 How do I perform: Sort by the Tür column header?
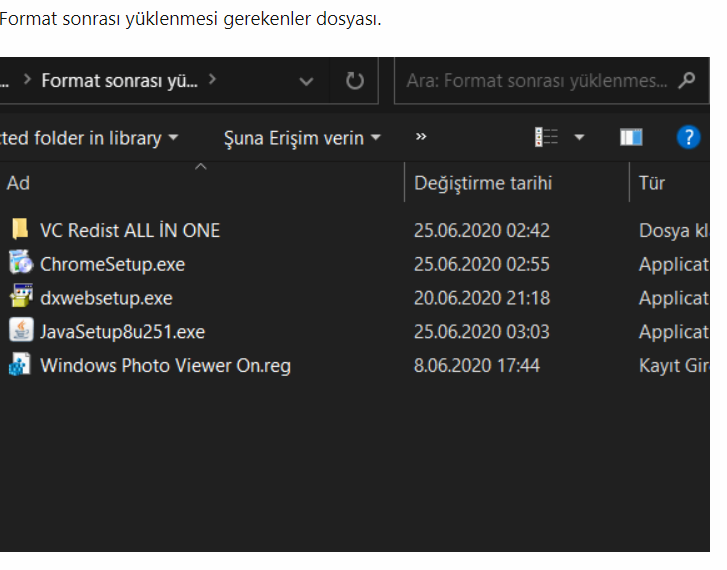652,183
